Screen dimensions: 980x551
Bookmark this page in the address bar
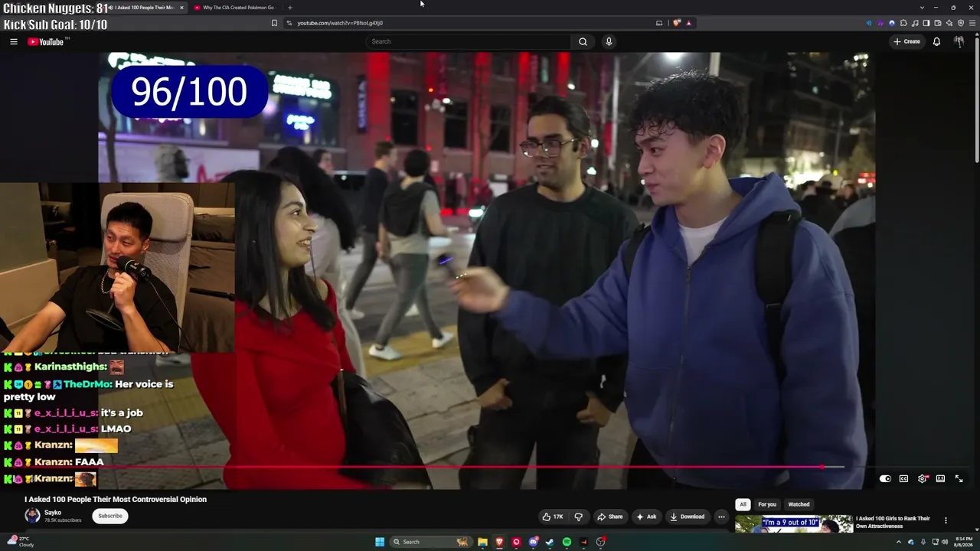pyautogui.click(x=274, y=23)
